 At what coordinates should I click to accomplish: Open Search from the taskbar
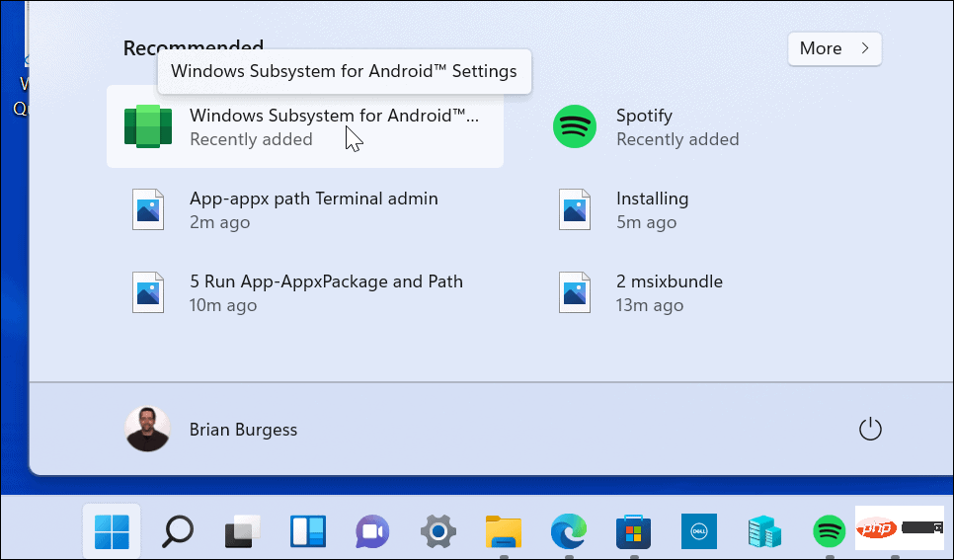coord(178,531)
